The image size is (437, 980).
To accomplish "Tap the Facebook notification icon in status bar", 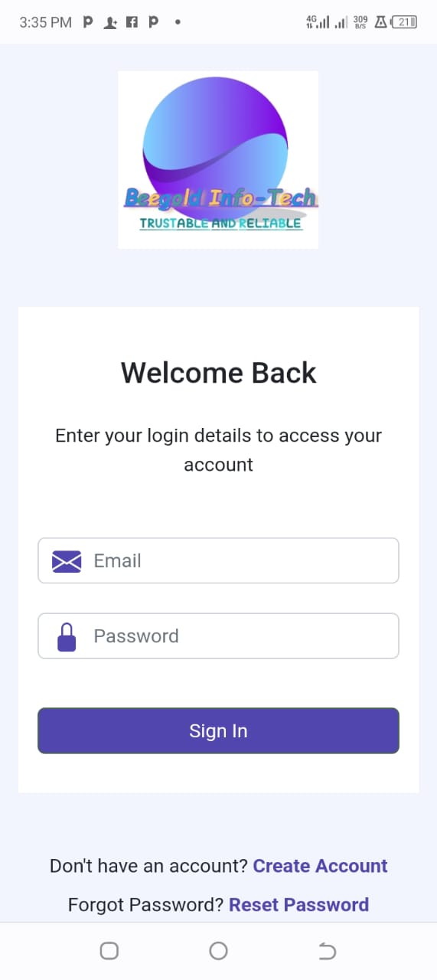I will (x=132, y=22).
